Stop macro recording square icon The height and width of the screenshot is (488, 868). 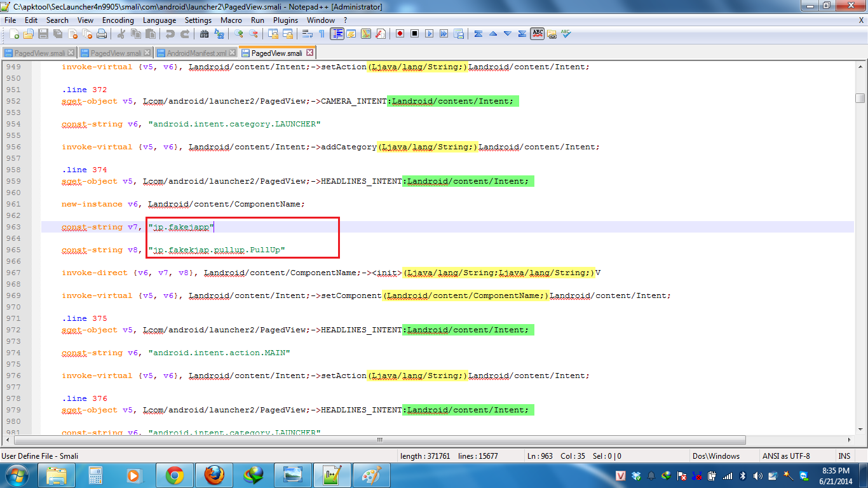tap(414, 34)
